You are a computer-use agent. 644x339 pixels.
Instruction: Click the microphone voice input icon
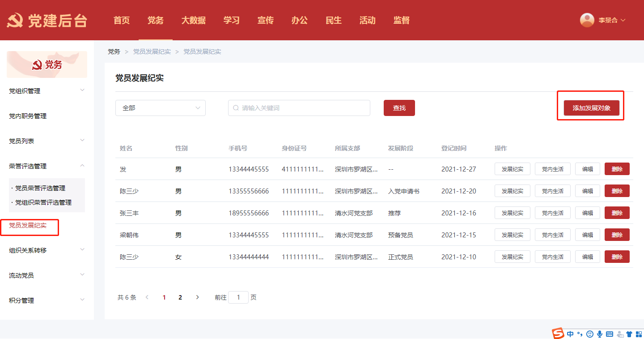coord(600,334)
